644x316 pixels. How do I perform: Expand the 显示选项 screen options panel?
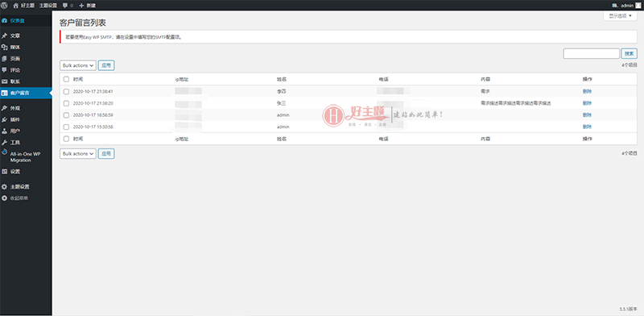tap(620, 15)
